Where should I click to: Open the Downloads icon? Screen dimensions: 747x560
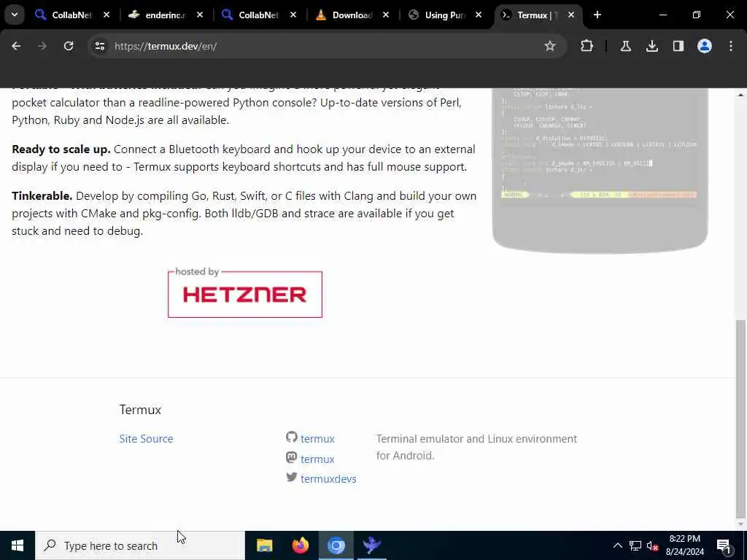point(652,46)
